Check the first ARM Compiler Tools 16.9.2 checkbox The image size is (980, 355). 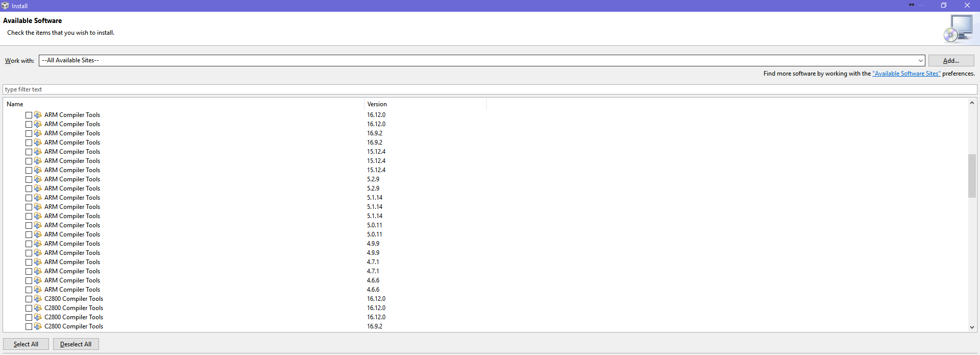tap(29, 133)
